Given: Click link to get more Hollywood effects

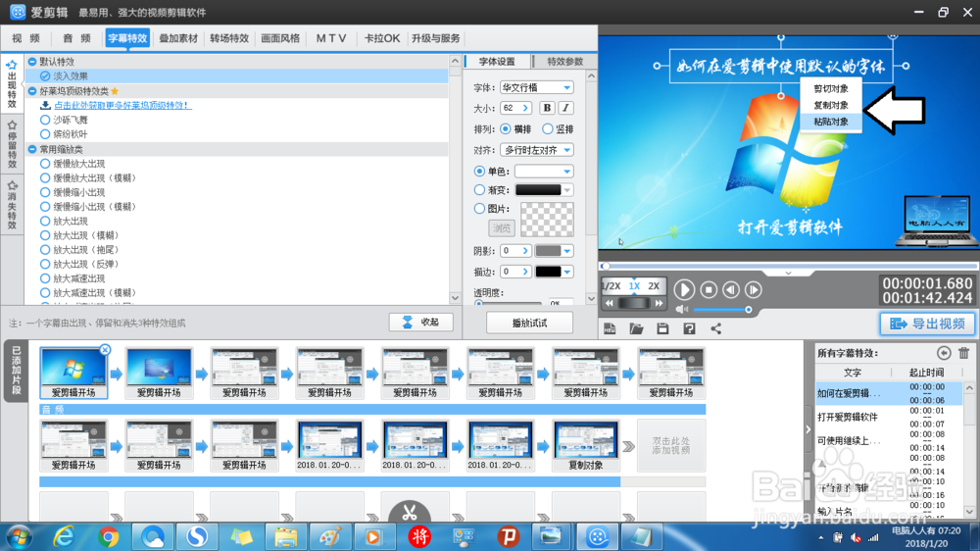Looking at the screenshot, I should 122,105.
